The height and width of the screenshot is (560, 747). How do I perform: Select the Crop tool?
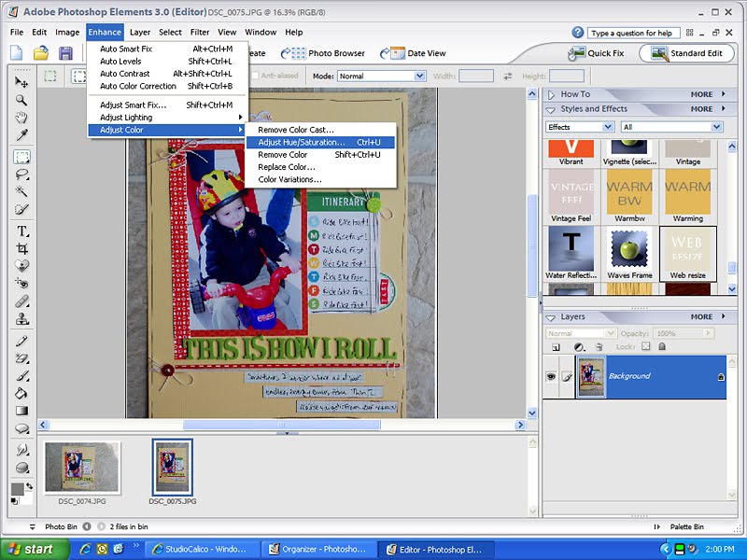coord(21,248)
